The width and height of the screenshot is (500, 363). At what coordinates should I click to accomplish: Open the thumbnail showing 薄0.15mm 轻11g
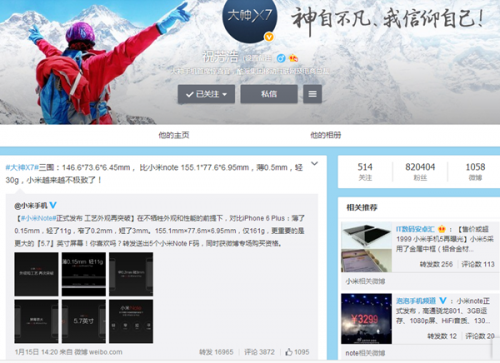tap(84, 274)
